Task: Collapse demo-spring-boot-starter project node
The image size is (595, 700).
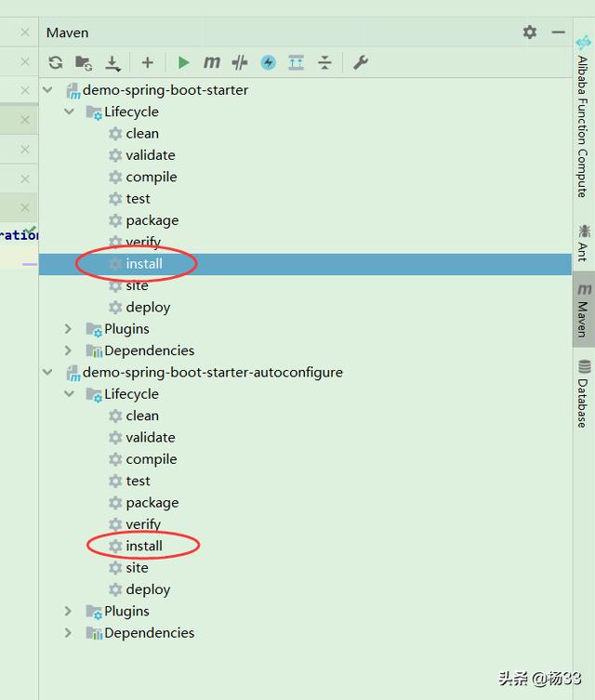Action: click(47, 90)
